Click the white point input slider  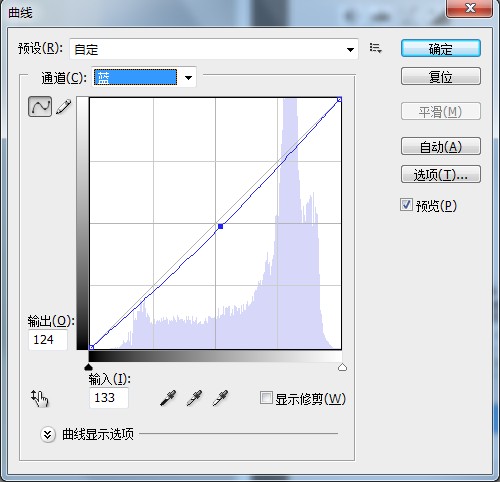point(342,367)
